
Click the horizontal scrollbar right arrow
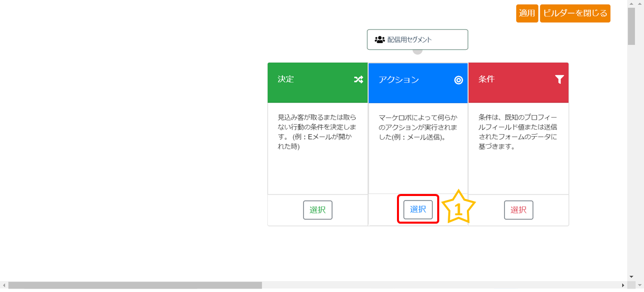coord(623,285)
